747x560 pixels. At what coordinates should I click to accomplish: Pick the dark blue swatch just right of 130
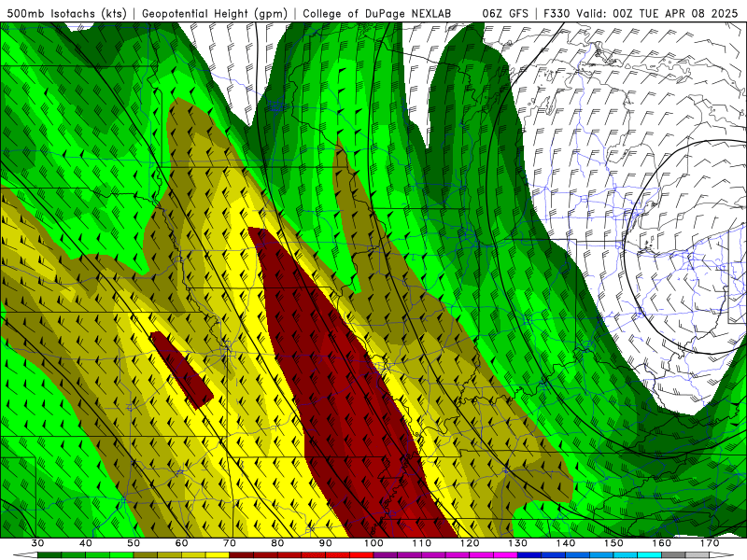click(x=529, y=556)
